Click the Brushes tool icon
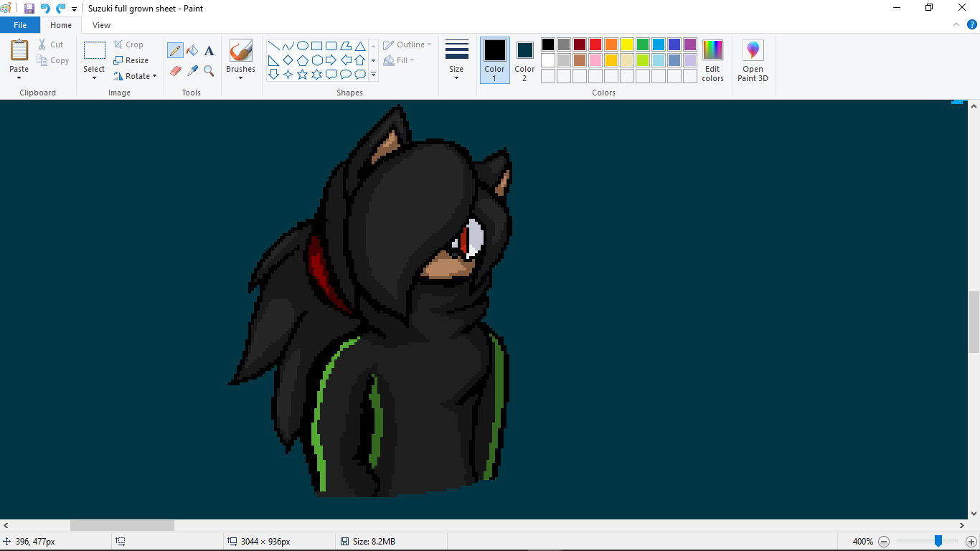980x551 pixels. tap(240, 50)
